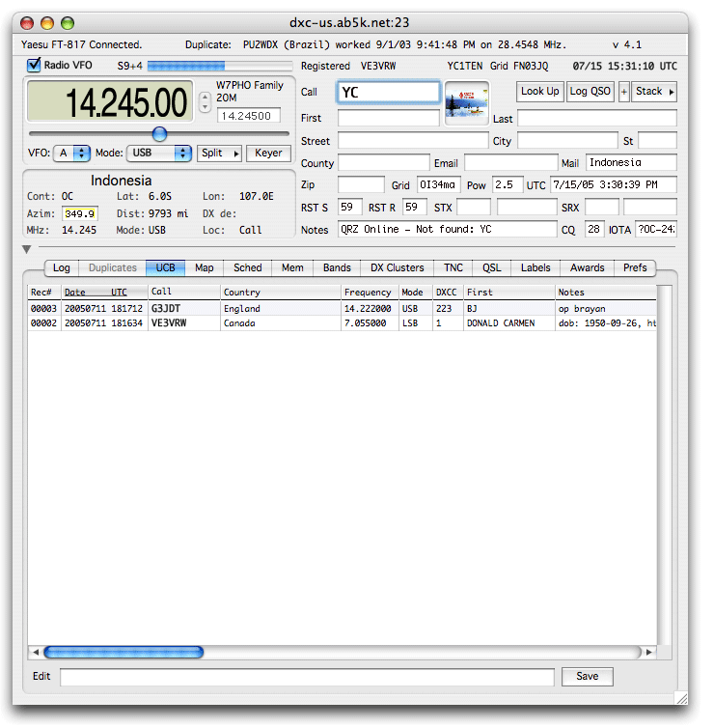Image resolution: width=714 pixels, height=728 pixels.
Task: Click the frequency stepper arrows
Action: (x=205, y=100)
